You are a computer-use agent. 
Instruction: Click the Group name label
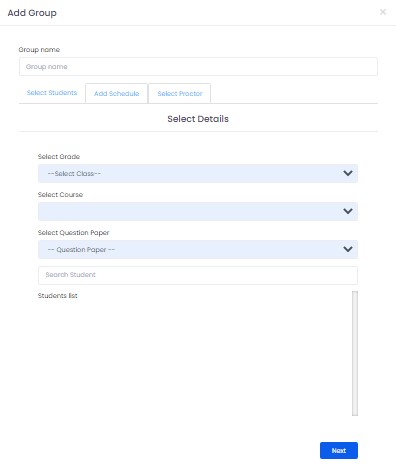point(39,50)
